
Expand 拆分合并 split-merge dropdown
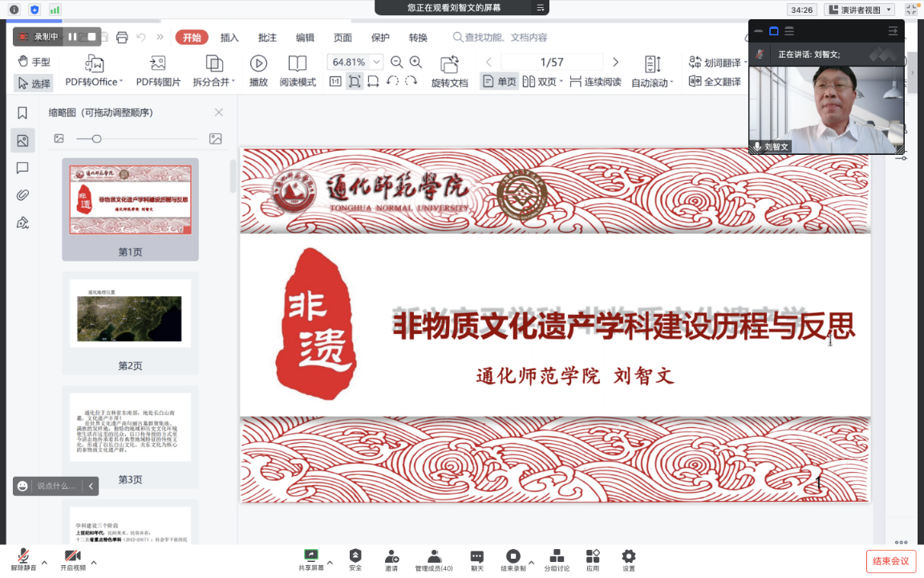[x=233, y=81]
